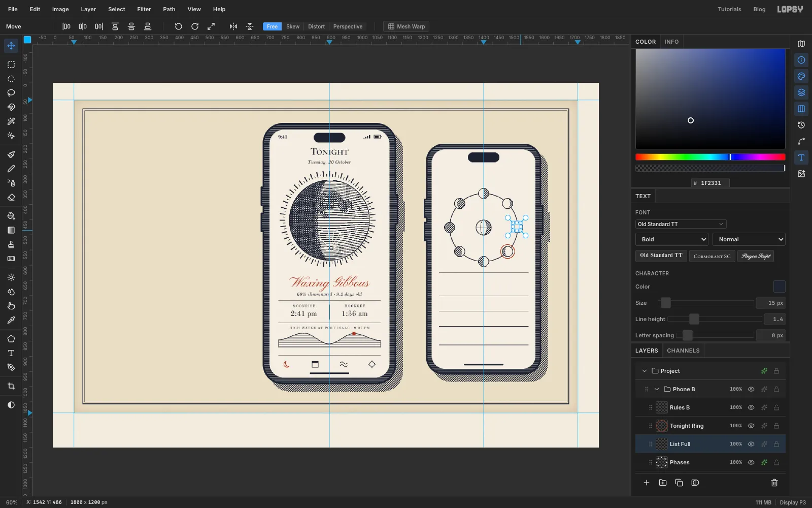Select the Text tool in left toolbar
The width and height of the screenshot is (812, 508).
click(11, 353)
